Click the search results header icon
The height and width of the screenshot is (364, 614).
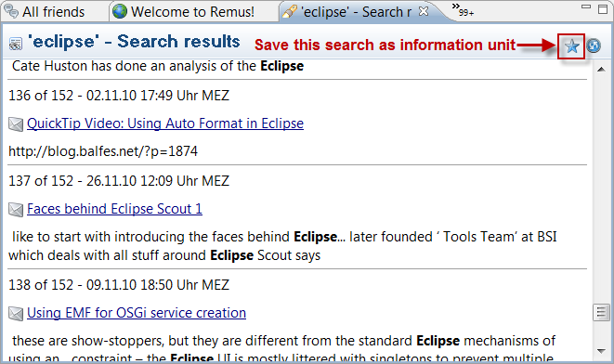[16, 44]
